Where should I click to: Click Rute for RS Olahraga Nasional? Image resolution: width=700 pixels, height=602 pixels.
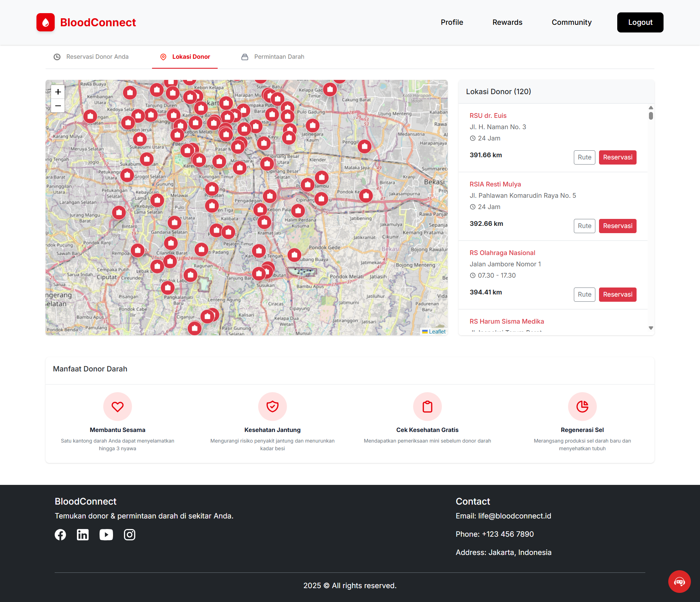coord(584,294)
